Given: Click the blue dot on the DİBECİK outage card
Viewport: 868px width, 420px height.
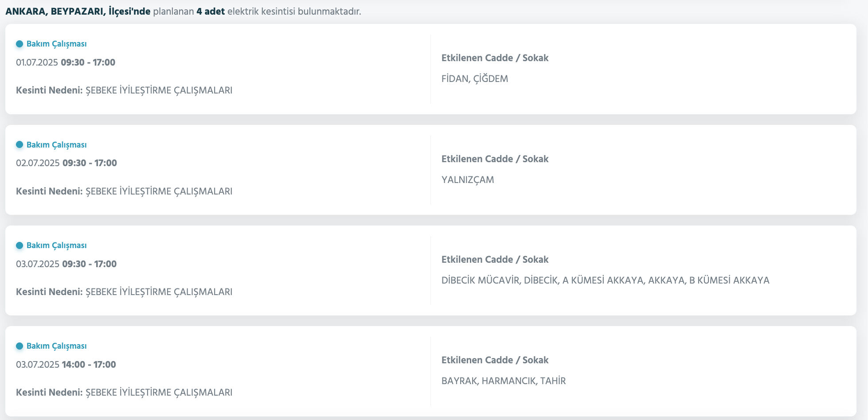Looking at the screenshot, I should 20,245.
